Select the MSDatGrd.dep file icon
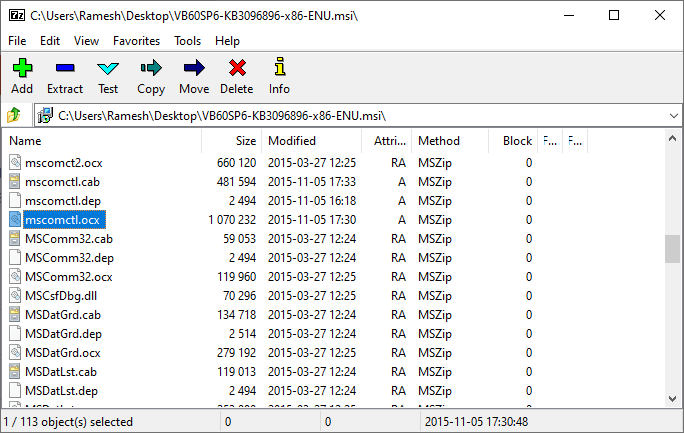 pyautogui.click(x=15, y=334)
